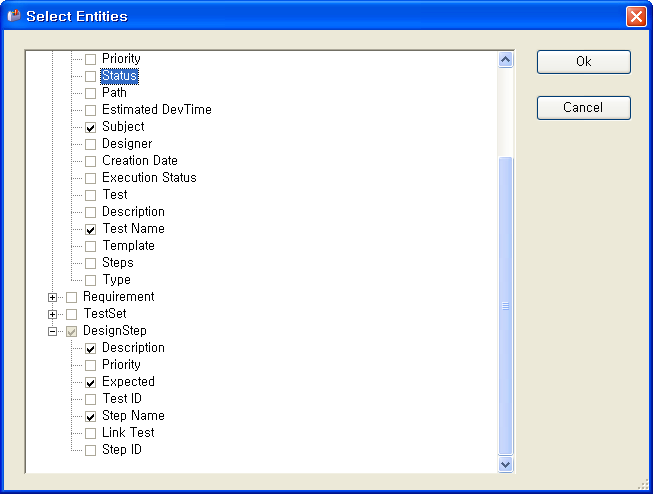Collapse the DesignStep tree node
This screenshot has height=494, width=653.
(x=52, y=332)
